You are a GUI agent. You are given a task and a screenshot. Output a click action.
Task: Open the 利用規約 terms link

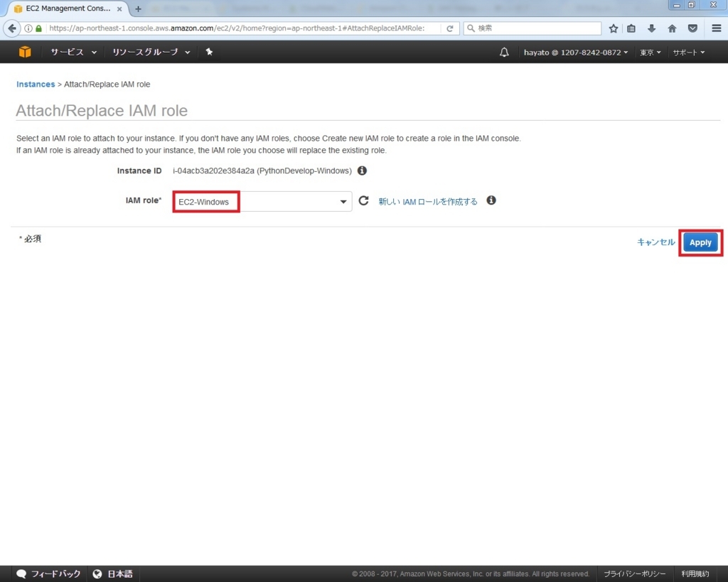coord(695,573)
